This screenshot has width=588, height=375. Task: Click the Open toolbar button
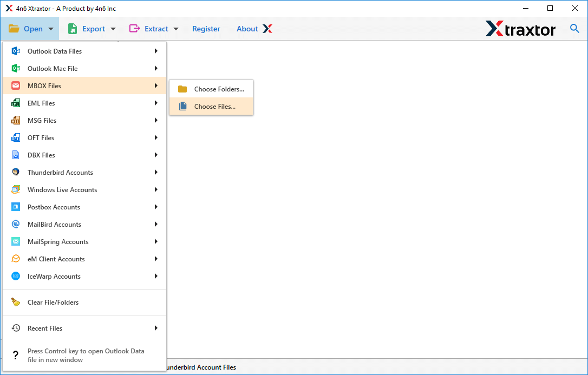pyautogui.click(x=31, y=29)
